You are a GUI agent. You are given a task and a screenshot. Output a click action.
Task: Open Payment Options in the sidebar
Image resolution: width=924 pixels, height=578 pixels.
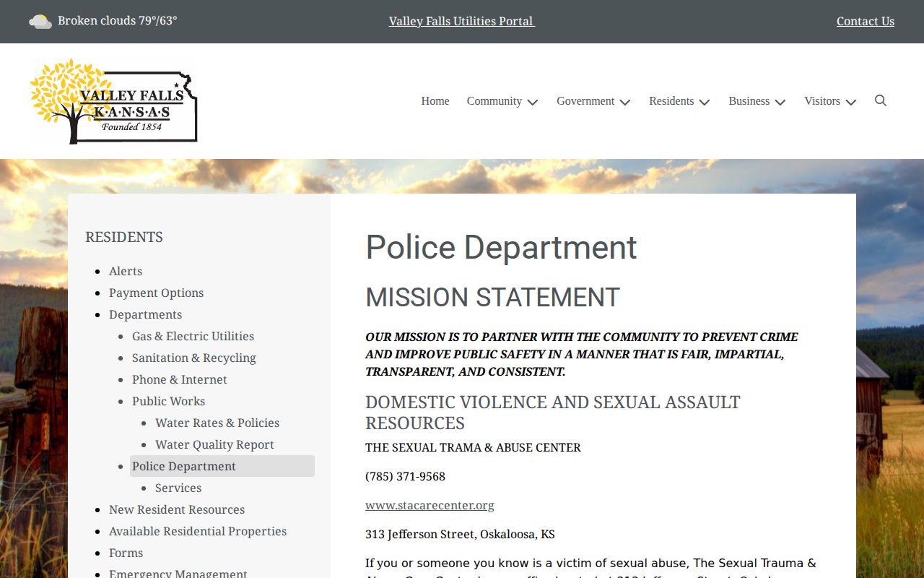[156, 293]
